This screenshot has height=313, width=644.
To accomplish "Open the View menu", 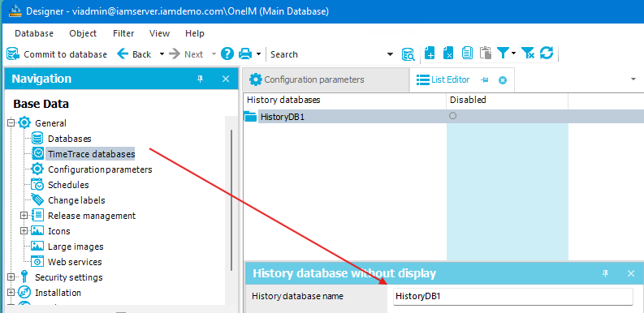I will (x=160, y=33).
